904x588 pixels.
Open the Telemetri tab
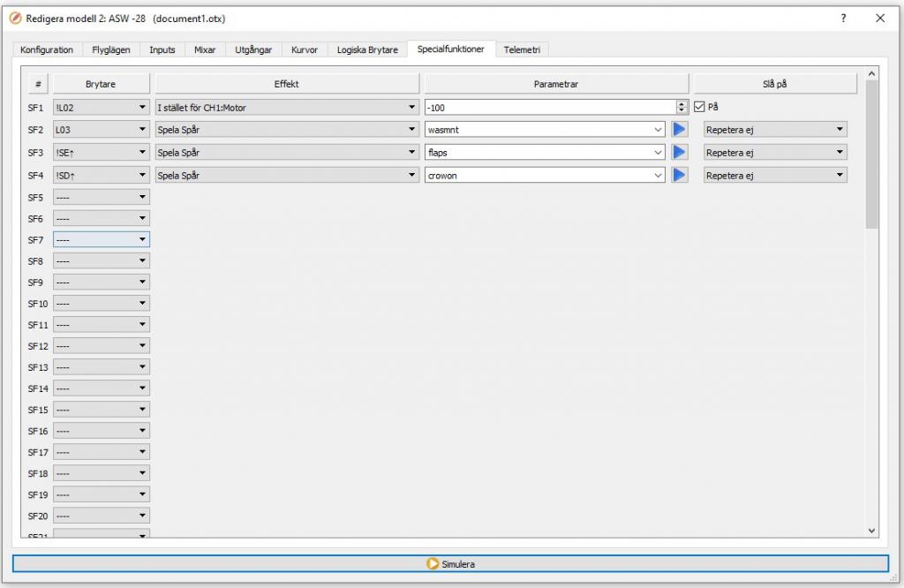coord(522,50)
